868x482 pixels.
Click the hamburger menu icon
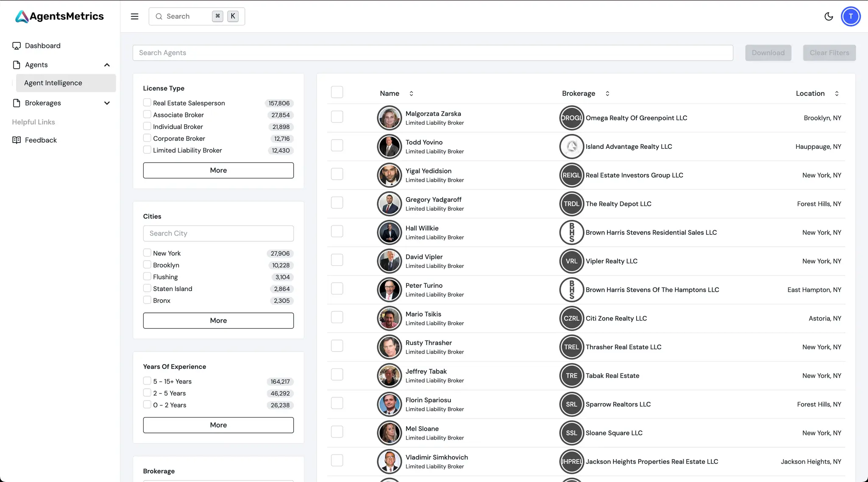tap(134, 16)
